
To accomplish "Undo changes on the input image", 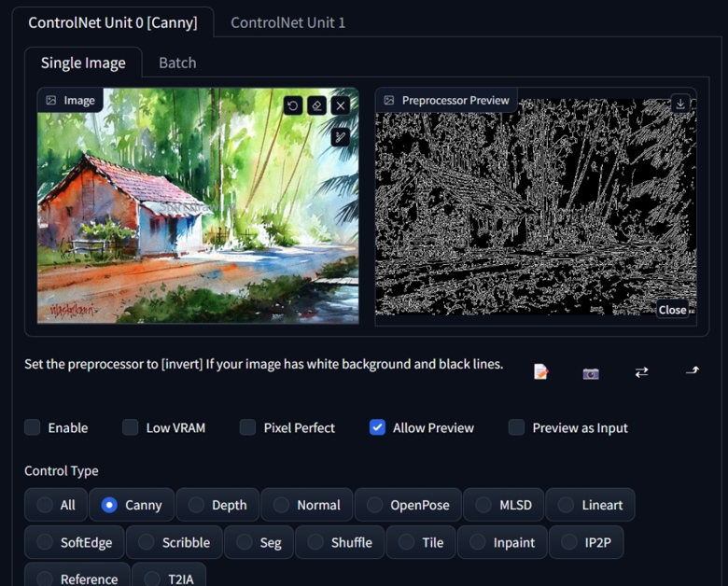I will click(293, 105).
